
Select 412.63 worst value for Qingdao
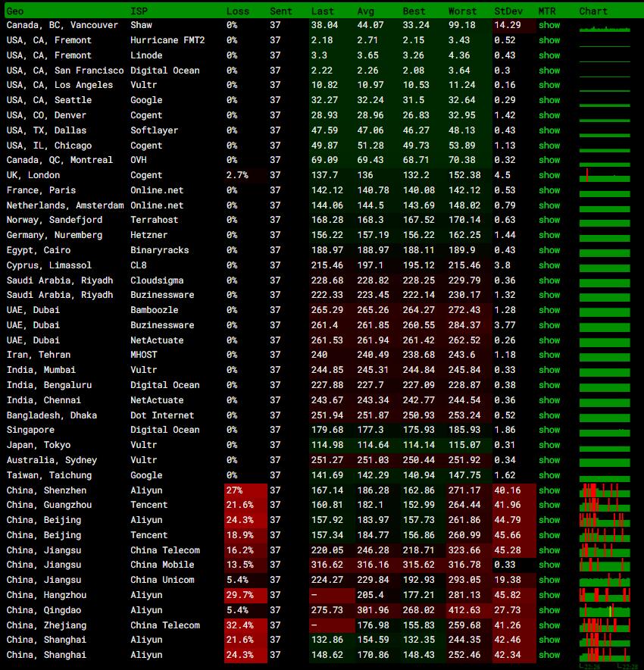464,611
